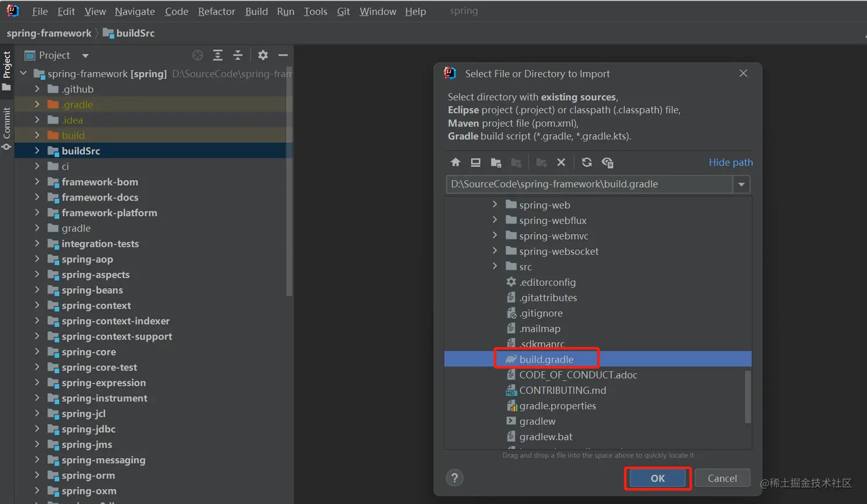Open the Tools menu
The height and width of the screenshot is (504, 867).
pos(315,11)
